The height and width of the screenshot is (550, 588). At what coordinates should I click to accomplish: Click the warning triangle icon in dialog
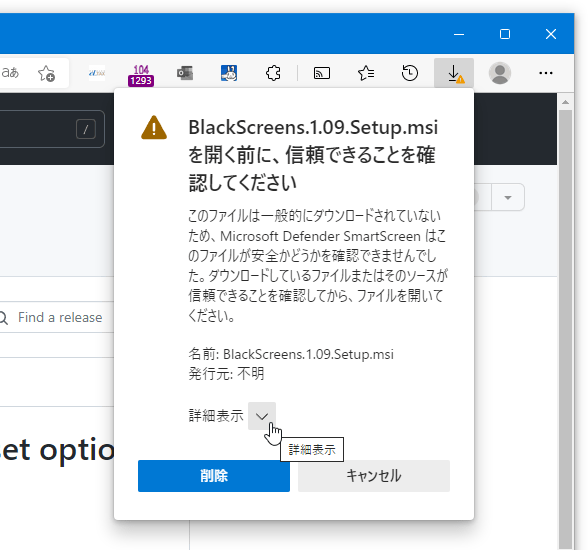154,128
